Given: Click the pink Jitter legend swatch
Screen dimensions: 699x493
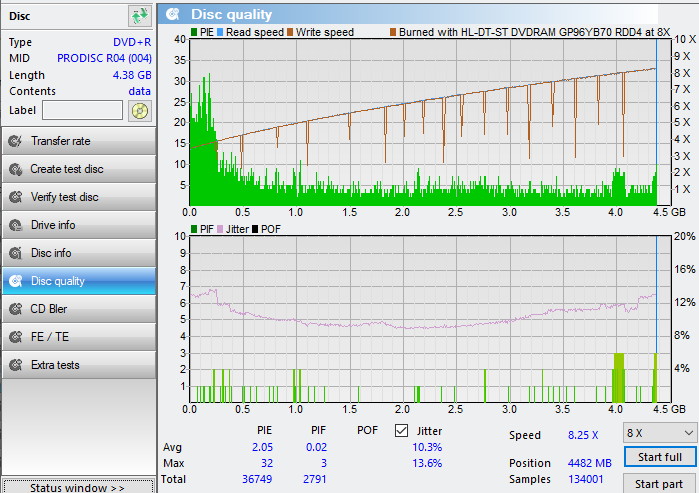Looking at the screenshot, I should tap(221, 229).
